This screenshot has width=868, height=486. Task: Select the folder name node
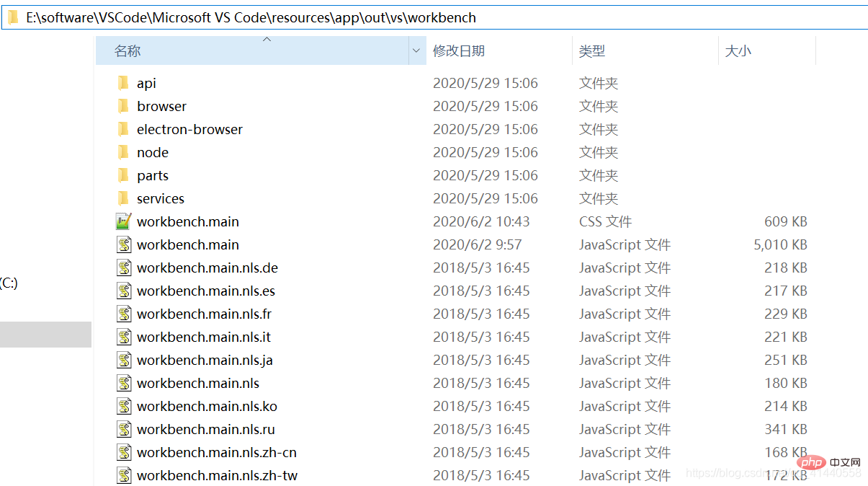153,152
